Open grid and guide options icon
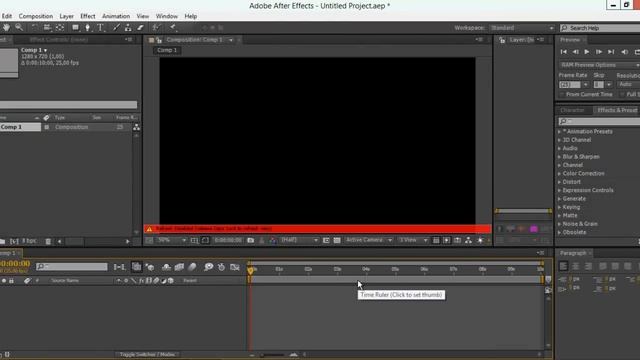 (194, 240)
